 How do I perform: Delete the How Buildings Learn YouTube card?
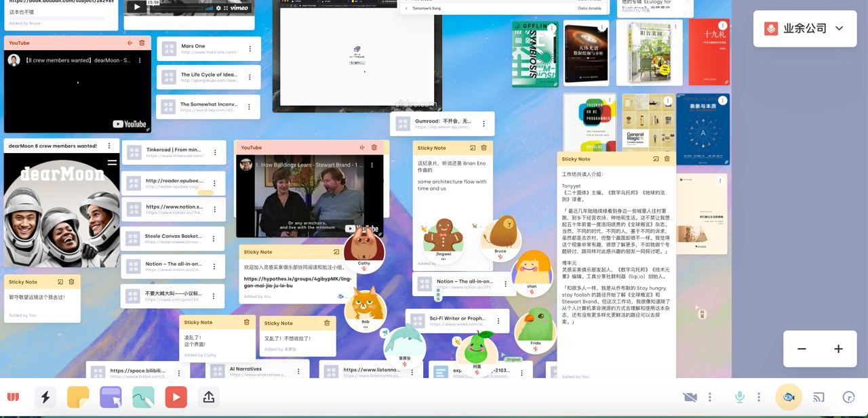click(374, 148)
